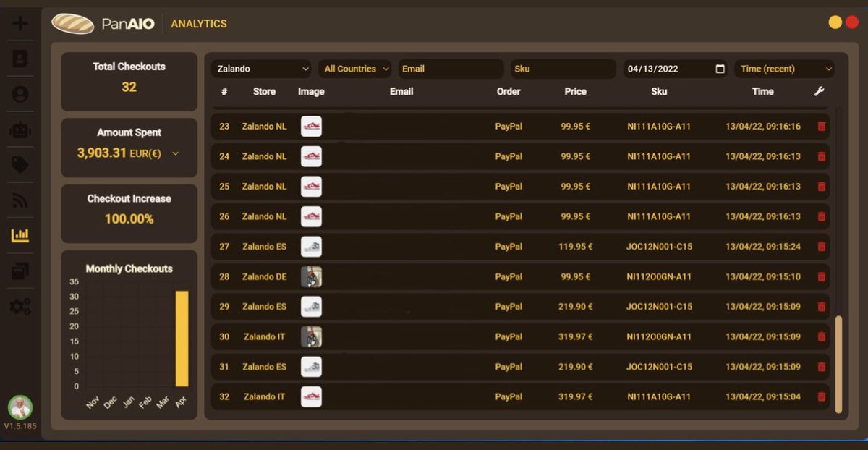The image size is (868, 450).
Task: Click time '13/04/22, 09:16:16'
Action: coord(762,127)
